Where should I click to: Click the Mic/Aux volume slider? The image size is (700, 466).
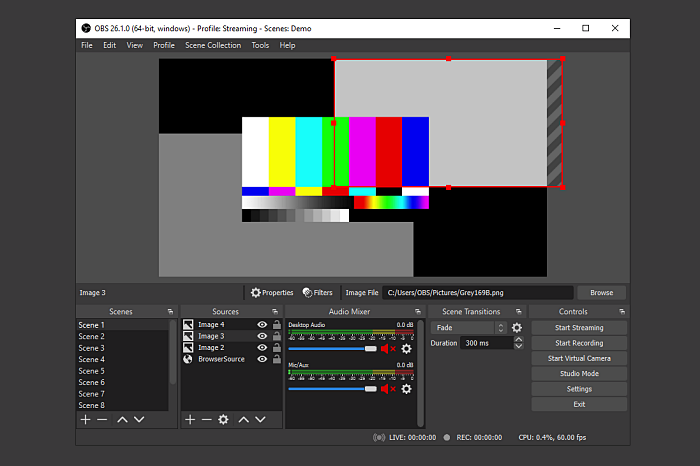(332, 389)
